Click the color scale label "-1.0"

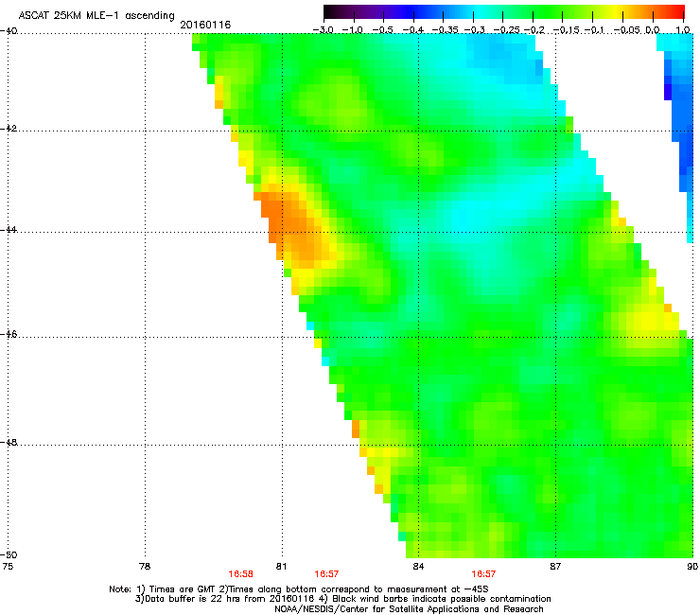coord(352,30)
